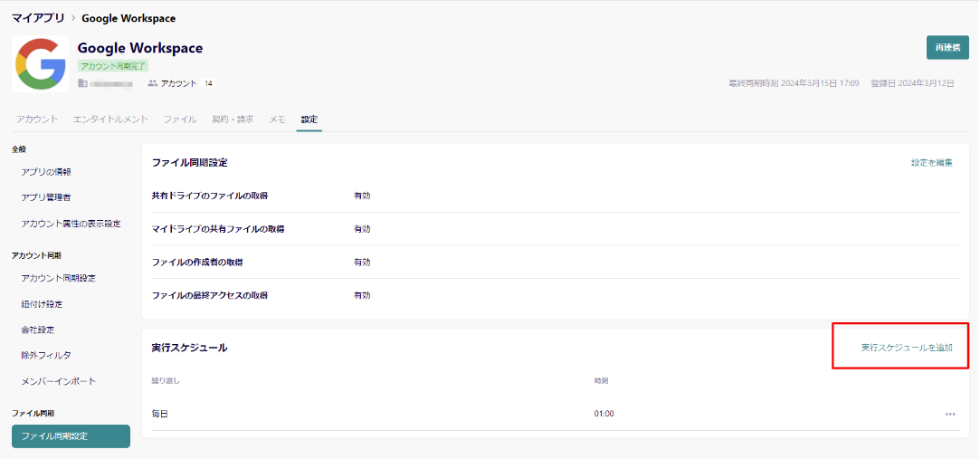980x459 pixels.
Task: Select ファイル同期設定 sidebar item
Action: coord(71,436)
